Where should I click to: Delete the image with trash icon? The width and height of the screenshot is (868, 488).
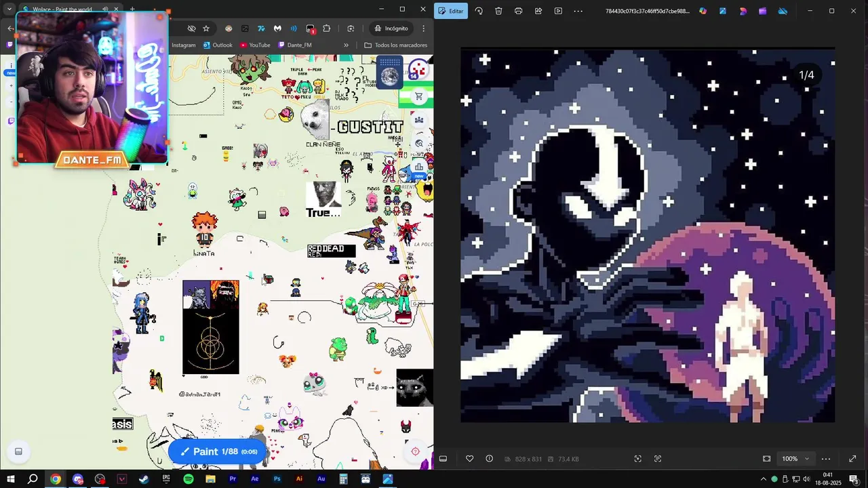point(498,11)
